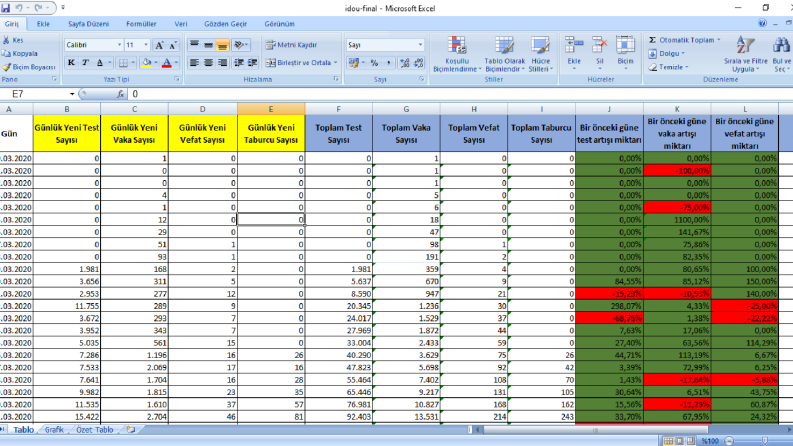
Task: Toggle italic T formatting
Action: [85, 63]
